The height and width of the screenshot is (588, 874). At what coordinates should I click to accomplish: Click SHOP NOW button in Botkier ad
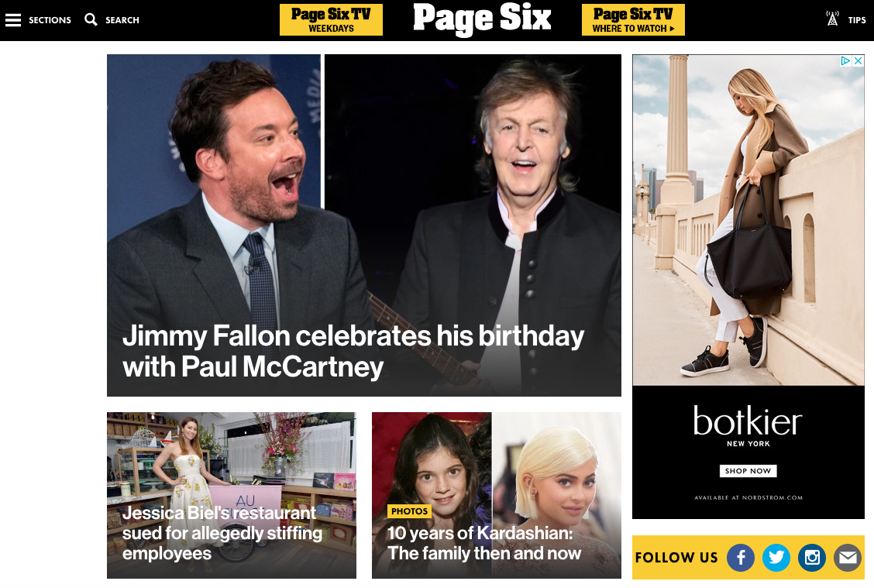point(748,471)
